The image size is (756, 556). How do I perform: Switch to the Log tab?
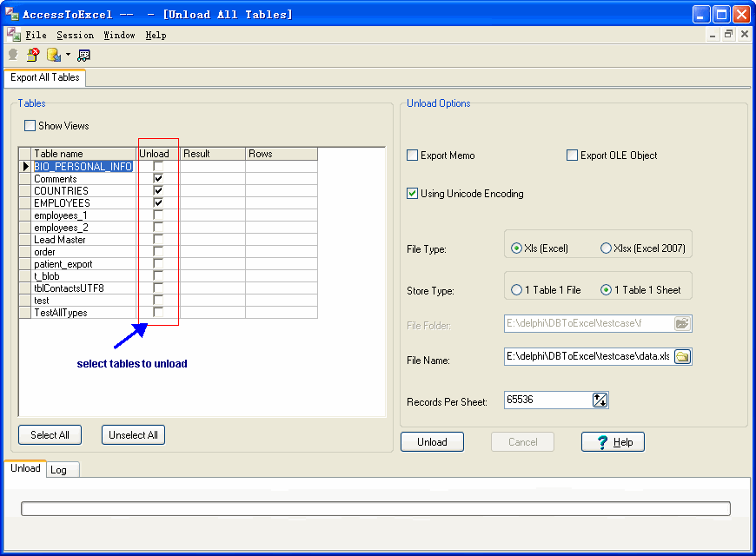[63, 470]
